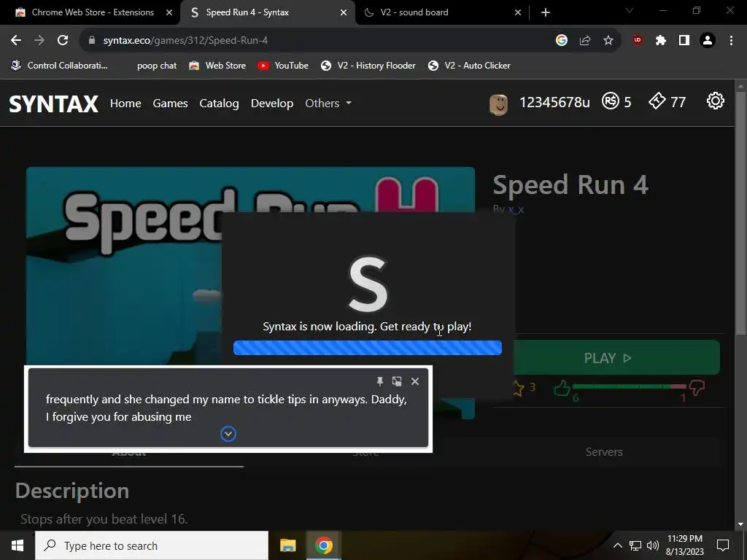The image size is (747, 560).
Task: Open the Web Store bookmark
Action: [217, 65]
